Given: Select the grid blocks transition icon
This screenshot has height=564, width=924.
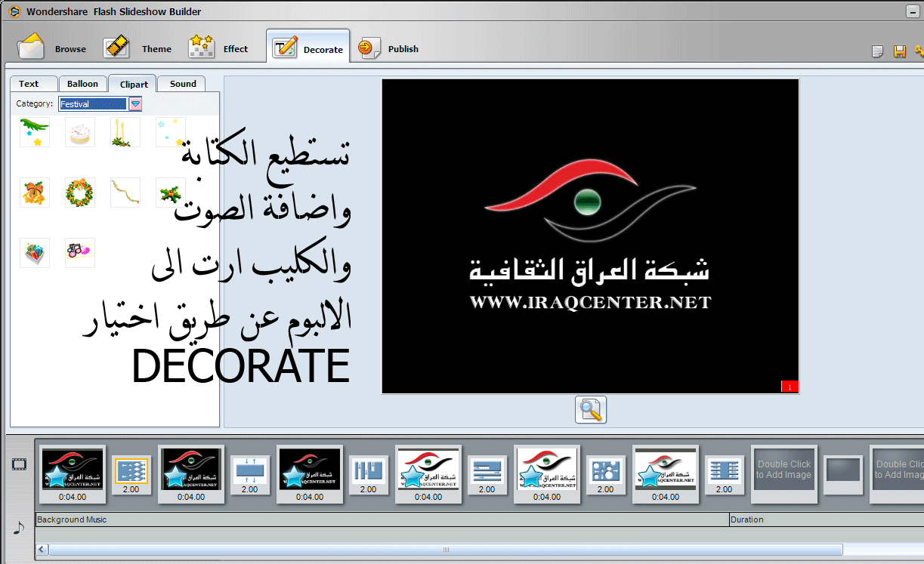Looking at the screenshot, I should [725, 476].
